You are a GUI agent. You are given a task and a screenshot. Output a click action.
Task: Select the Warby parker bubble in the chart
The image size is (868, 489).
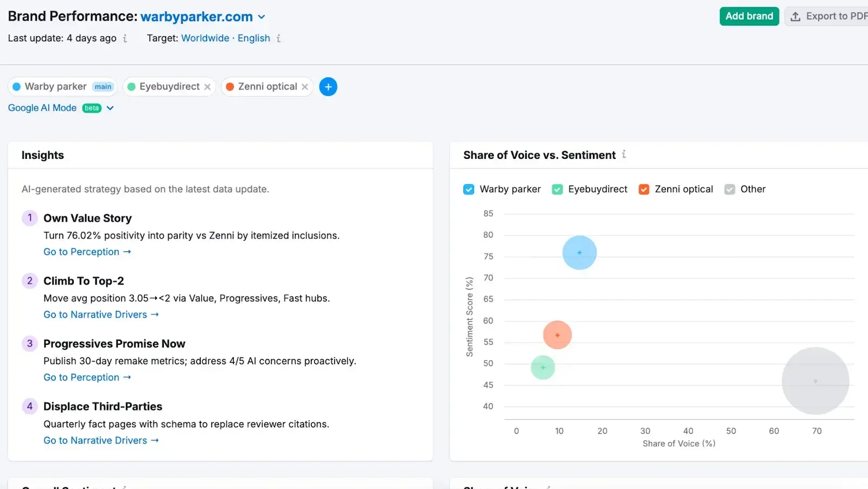point(579,252)
